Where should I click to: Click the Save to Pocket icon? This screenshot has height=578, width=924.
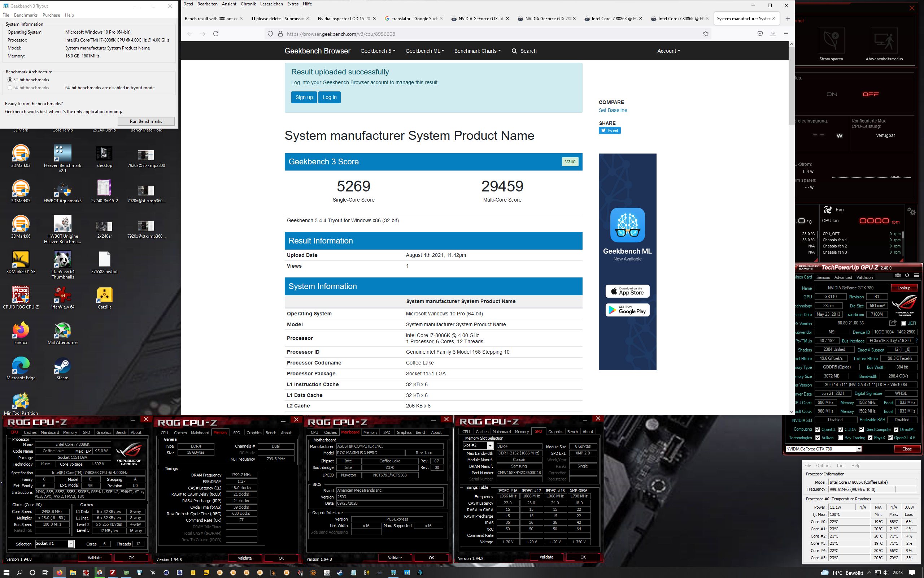click(760, 34)
